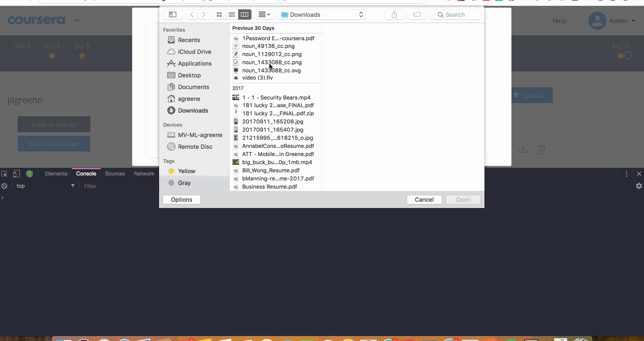Open the Share button in the dialog toolbar
This screenshot has width=644, height=341.
click(394, 14)
